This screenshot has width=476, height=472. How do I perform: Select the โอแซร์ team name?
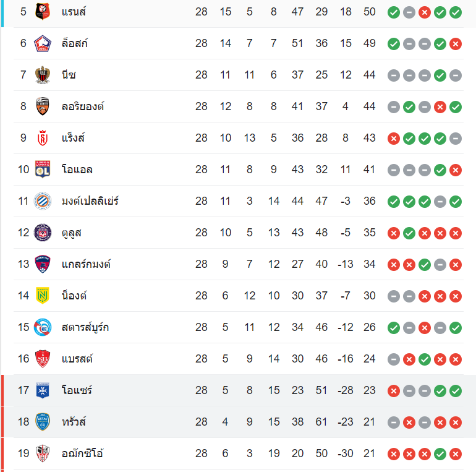(x=77, y=390)
